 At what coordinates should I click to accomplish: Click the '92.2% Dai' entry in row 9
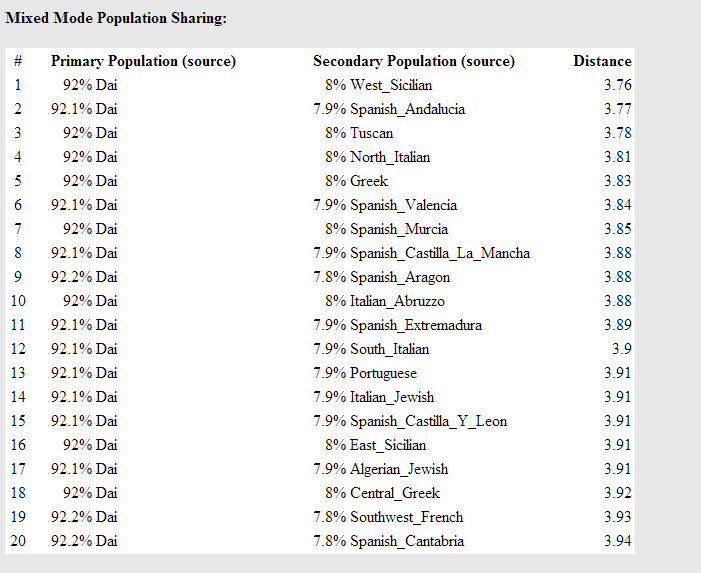[x=84, y=277]
